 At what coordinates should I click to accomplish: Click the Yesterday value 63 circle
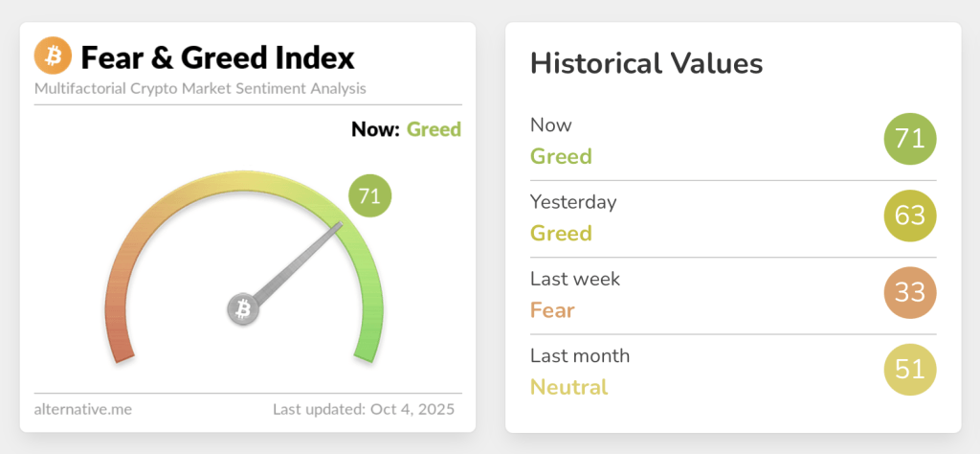(909, 216)
